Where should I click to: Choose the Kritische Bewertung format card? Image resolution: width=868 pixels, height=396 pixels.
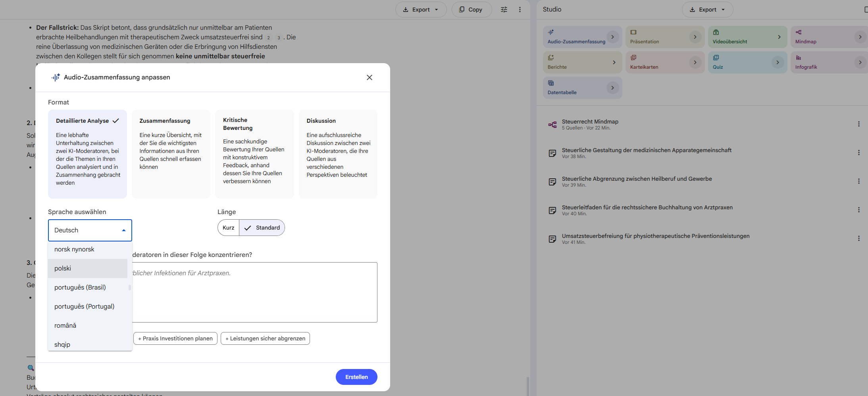click(x=254, y=154)
